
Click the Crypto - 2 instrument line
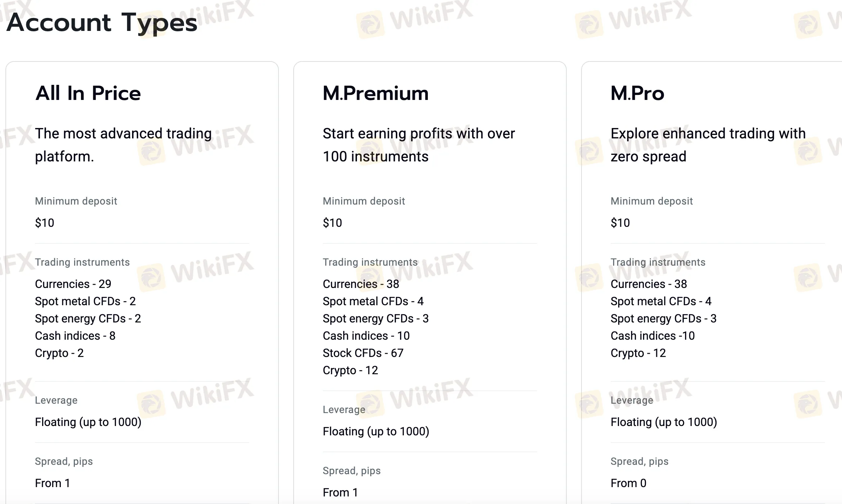click(59, 353)
